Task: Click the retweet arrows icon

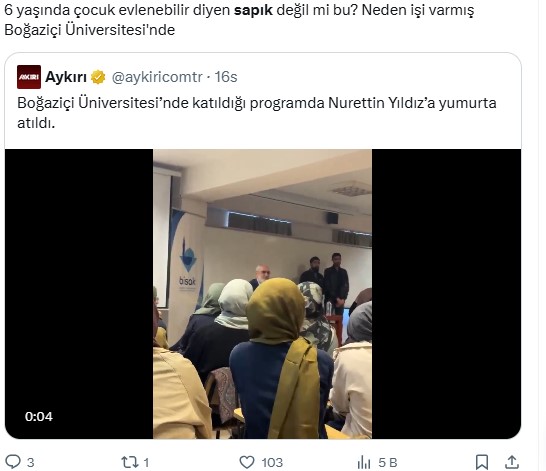Action: (x=130, y=462)
